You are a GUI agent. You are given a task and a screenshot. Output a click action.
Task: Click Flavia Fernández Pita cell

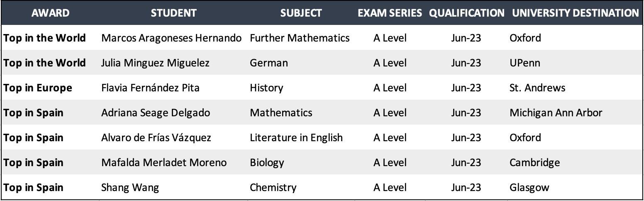150,88
